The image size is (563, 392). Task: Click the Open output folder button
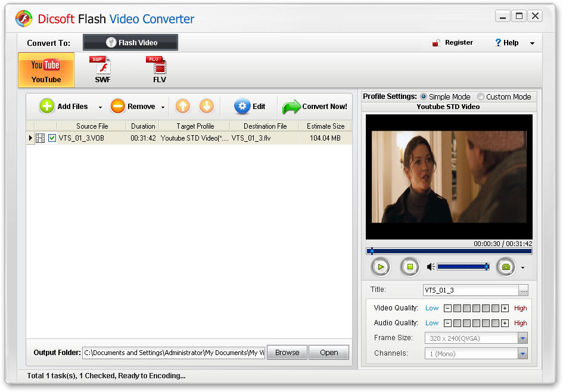pos(328,353)
